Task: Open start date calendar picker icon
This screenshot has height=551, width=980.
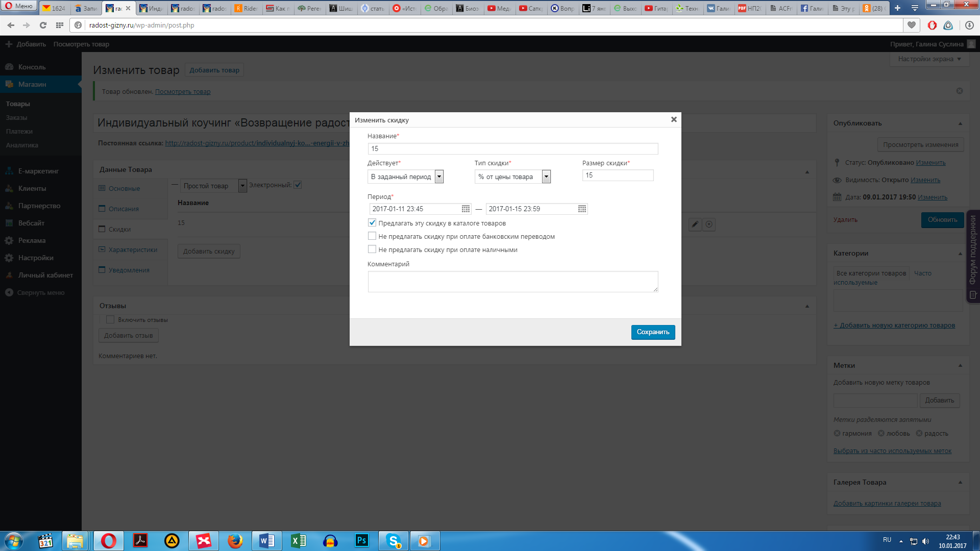Action: click(465, 209)
